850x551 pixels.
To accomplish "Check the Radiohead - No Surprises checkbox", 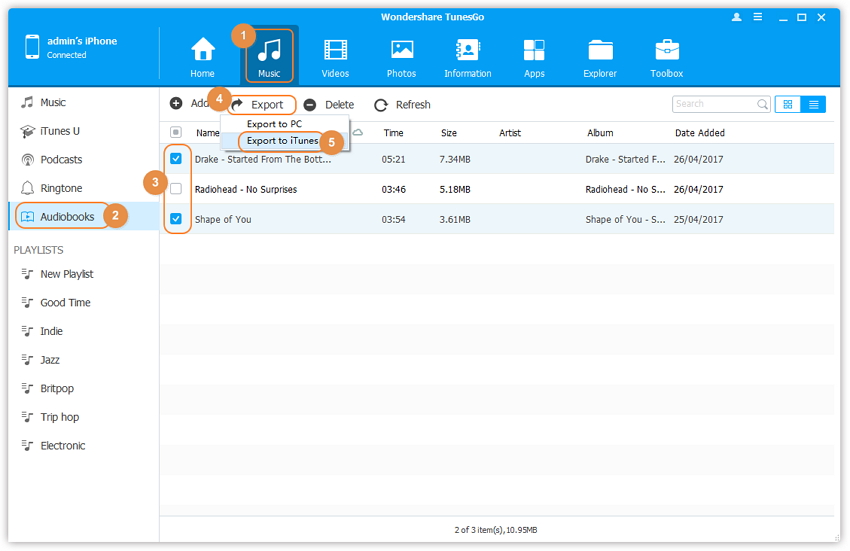I will pos(176,189).
